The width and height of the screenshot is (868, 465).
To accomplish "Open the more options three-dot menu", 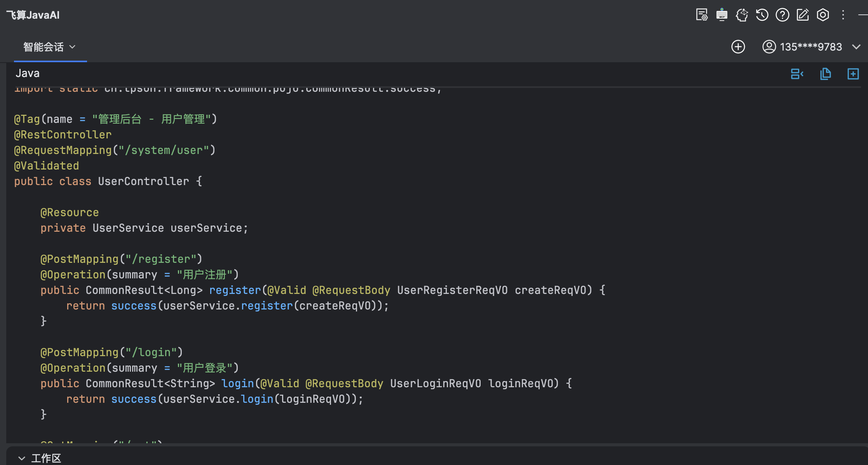I will pos(844,15).
